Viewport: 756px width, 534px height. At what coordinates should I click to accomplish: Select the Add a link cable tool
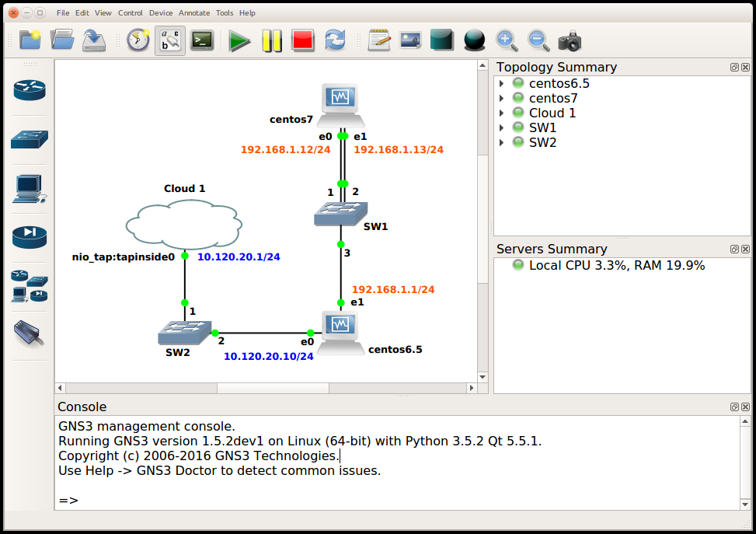coord(30,333)
